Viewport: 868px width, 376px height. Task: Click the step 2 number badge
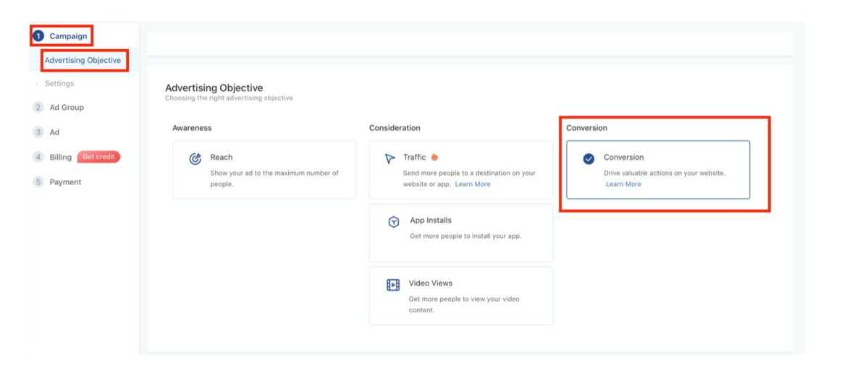(x=38, y=108)
